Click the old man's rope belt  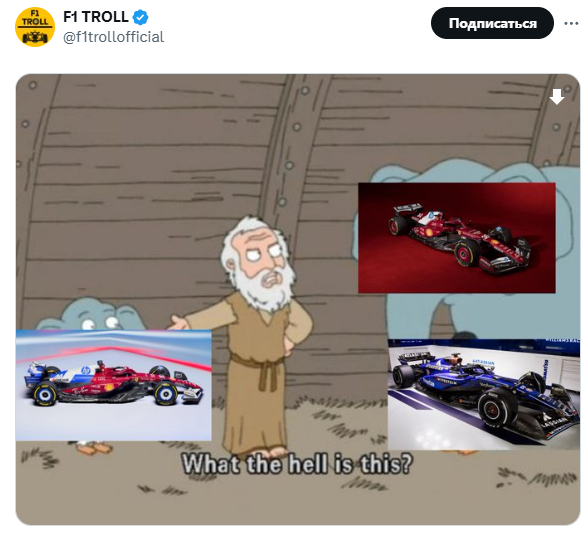(263, 371)
